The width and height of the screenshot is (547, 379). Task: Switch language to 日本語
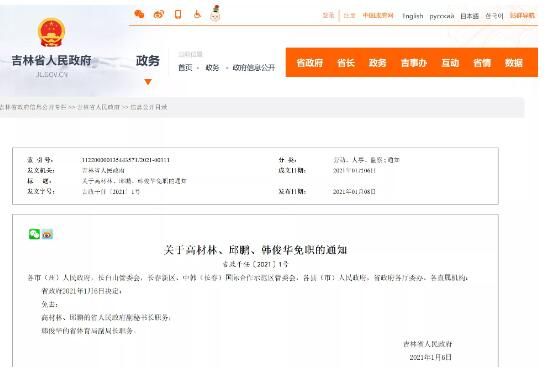tap(469, 16)
